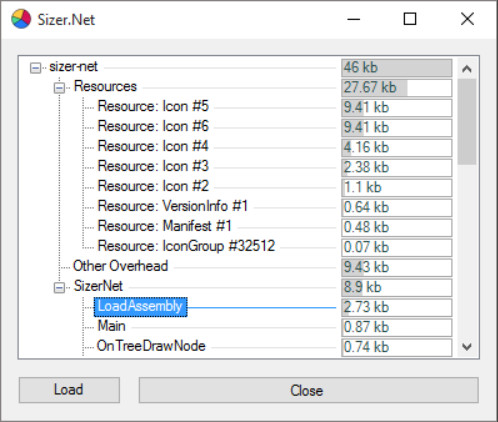This screenshot has width=498, height=422.
Task: Select Resource: Icon #2 row
Action: coord(153,186)
